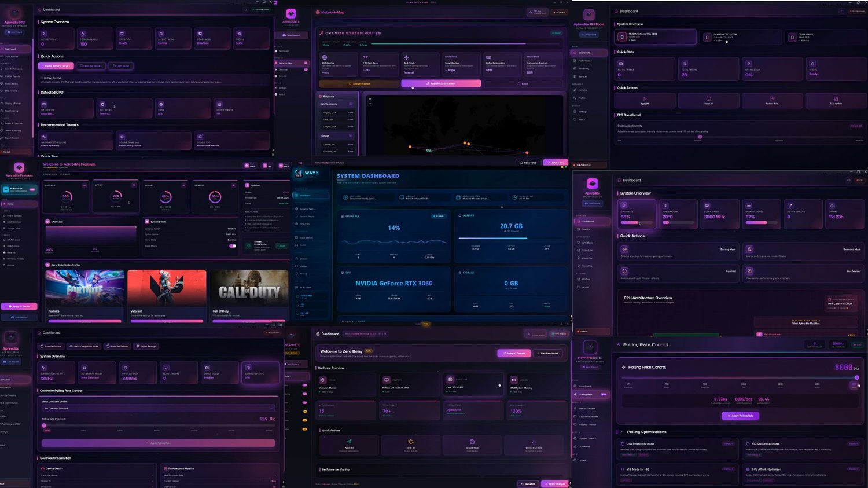The image size is (868, 488).
Task: Click the QoS Priority icon in Optimize System Routes
Action: pyautogui.click(x=407, y=57)
